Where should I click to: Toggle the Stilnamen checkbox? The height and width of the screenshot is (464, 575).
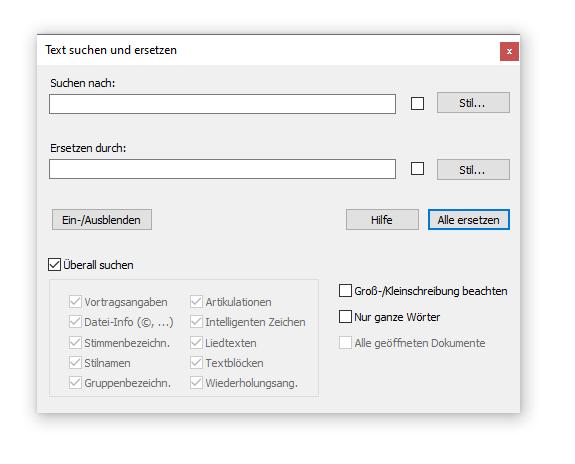(x=75, y=363)
